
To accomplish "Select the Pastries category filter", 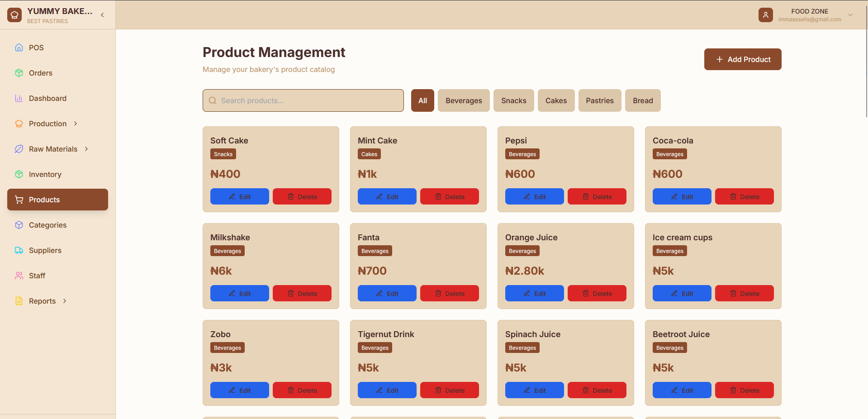I will (599, 100).
